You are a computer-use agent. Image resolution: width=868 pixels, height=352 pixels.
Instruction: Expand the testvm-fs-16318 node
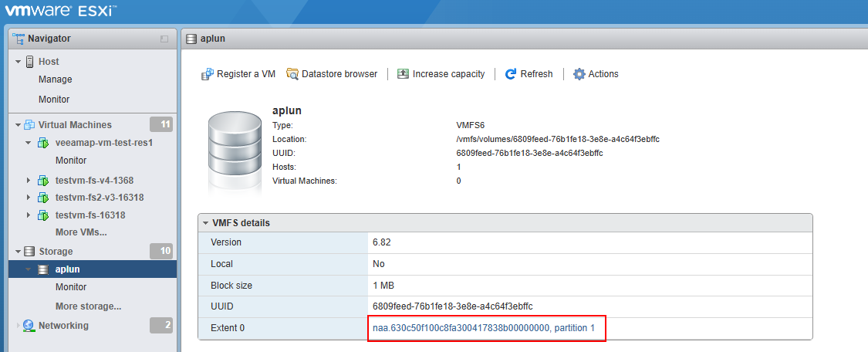coord(29,215)
